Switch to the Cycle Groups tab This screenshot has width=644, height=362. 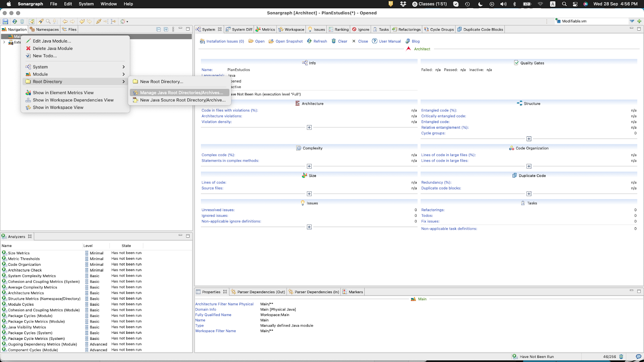pos(439,29)
